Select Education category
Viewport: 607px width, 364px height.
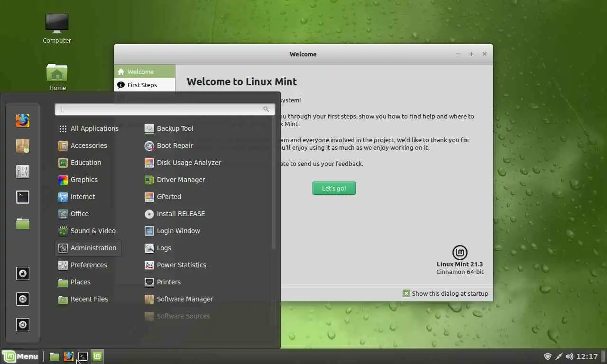(88, 163)
